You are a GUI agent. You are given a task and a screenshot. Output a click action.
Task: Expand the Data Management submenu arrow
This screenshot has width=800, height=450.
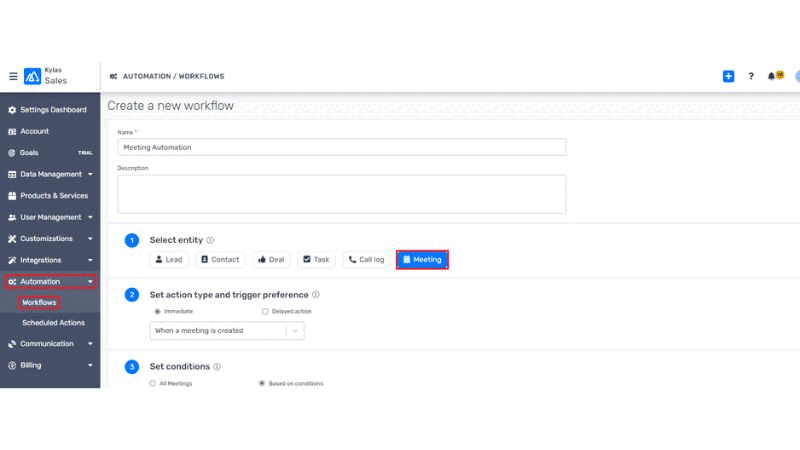click(90, 174)
